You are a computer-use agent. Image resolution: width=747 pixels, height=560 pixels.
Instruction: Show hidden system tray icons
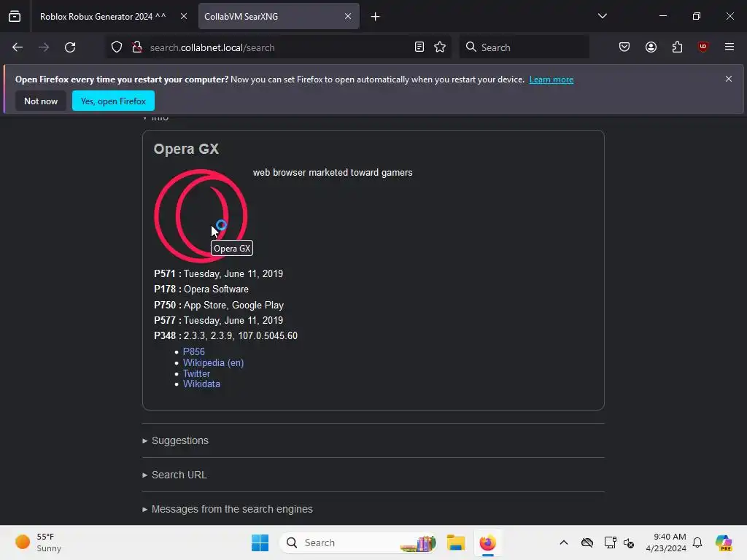point(564,542)
